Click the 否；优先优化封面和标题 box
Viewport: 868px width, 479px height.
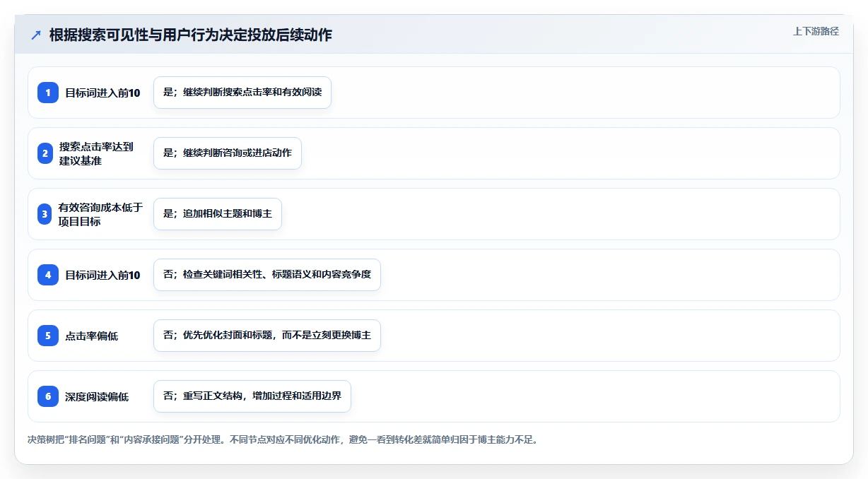pos(267,336)
